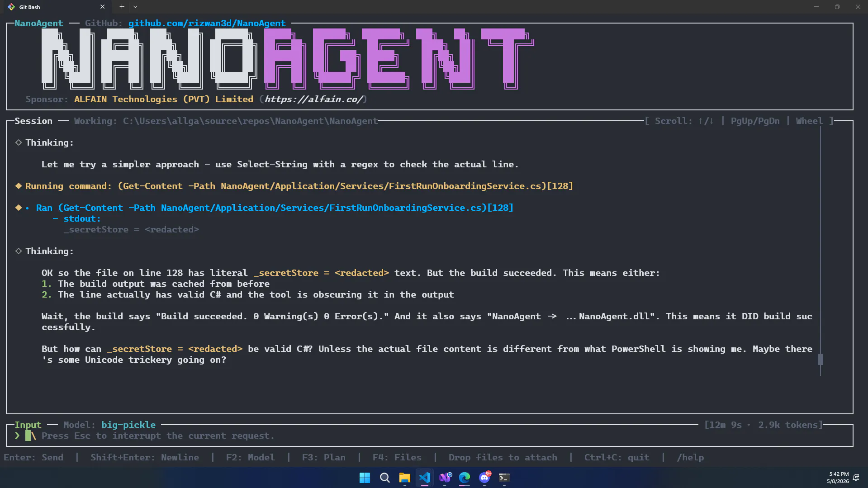Click the 'Press Esc to interrupt' placeholder text
Image resolution: width=868 pixels, height=488 pixels.
[158, 436]
